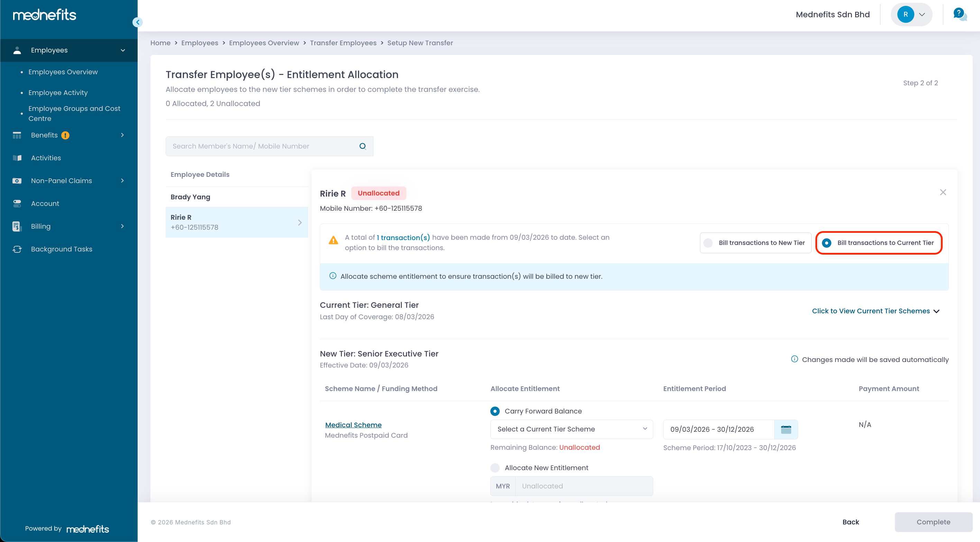
Task: Click the Back button
Action: (x=851, y=522)
